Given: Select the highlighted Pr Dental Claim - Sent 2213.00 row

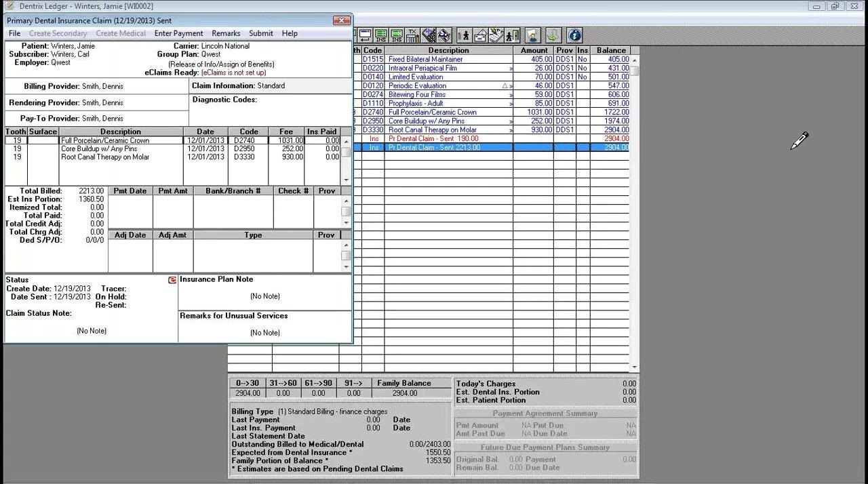Looking at the screenshot, I should pos(492,147).
